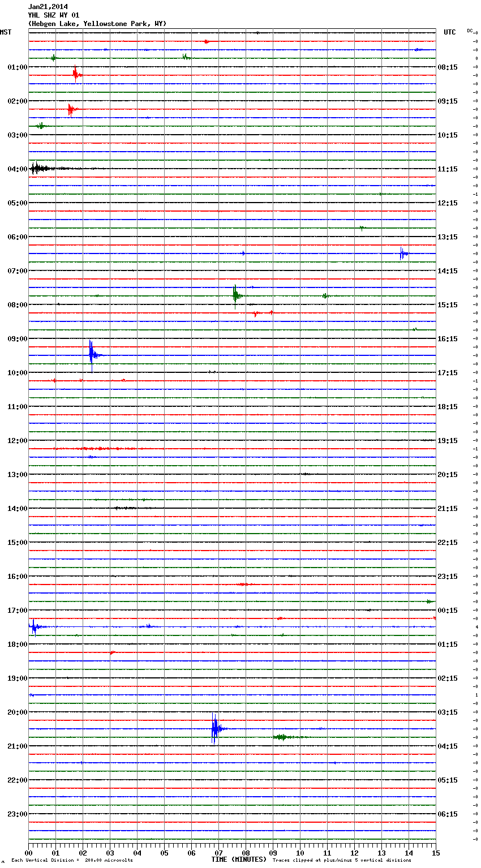Click the '14:00' MST time label
This screenshot has height=868, width=481.
18,509
